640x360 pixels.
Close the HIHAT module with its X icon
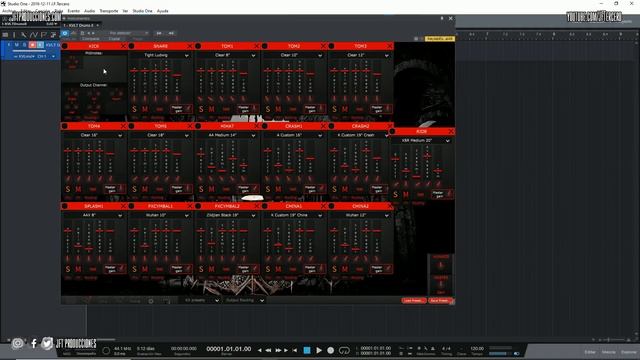257,126
